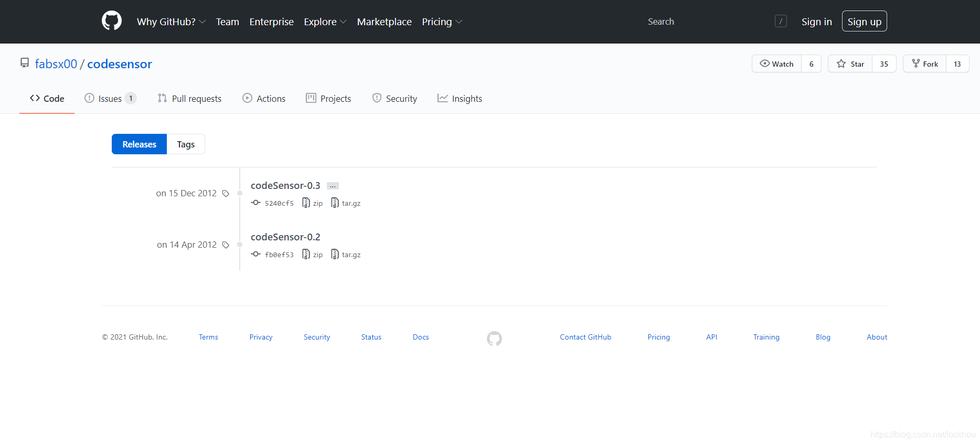Screen dimensions: 980x444
Task: Open the footer About link
Action: pos(877,337)
